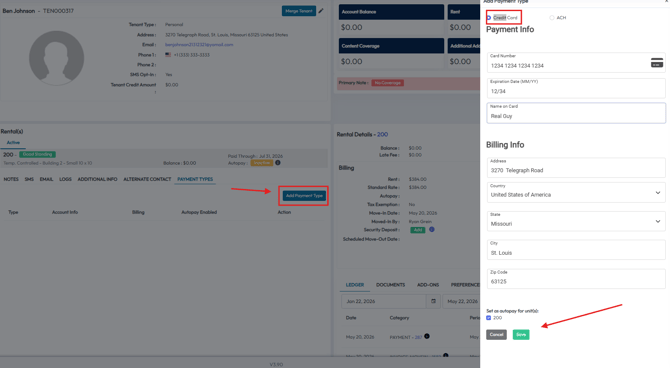Click the Billing column header in payment table
Screen dimensions: 670x368
(138, 212)
